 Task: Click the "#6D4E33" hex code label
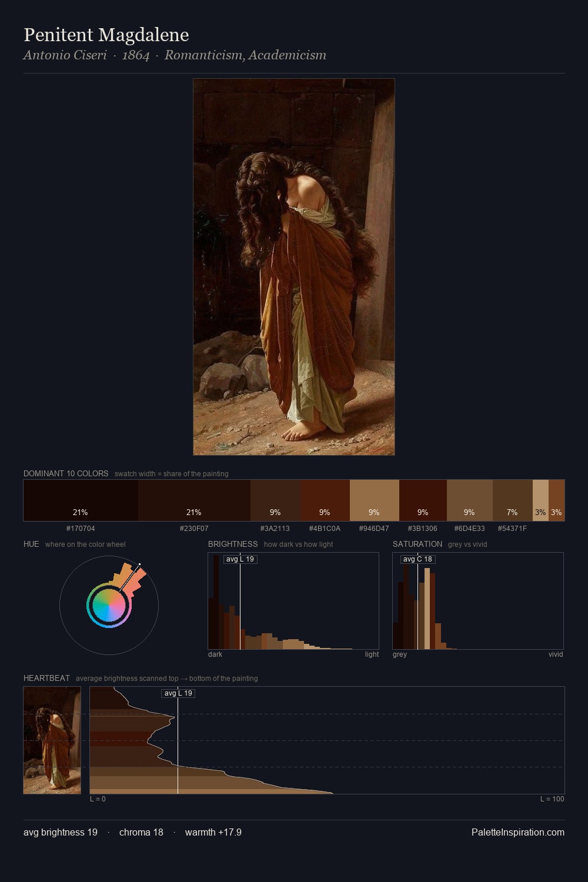469,528
